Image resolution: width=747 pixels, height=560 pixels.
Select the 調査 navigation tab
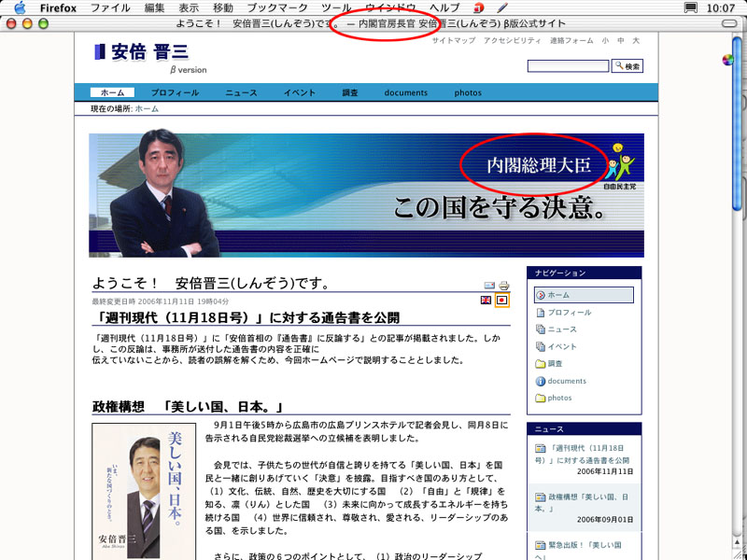350,92
